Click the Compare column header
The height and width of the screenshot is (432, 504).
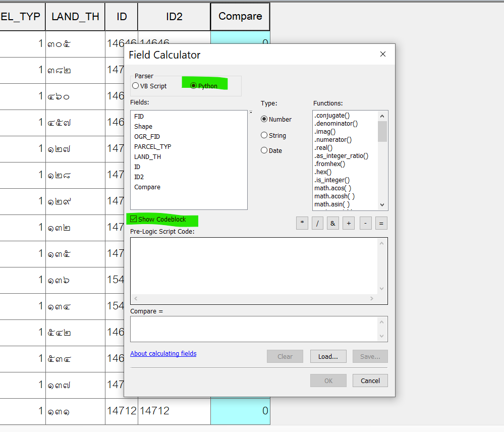(240, 16)
